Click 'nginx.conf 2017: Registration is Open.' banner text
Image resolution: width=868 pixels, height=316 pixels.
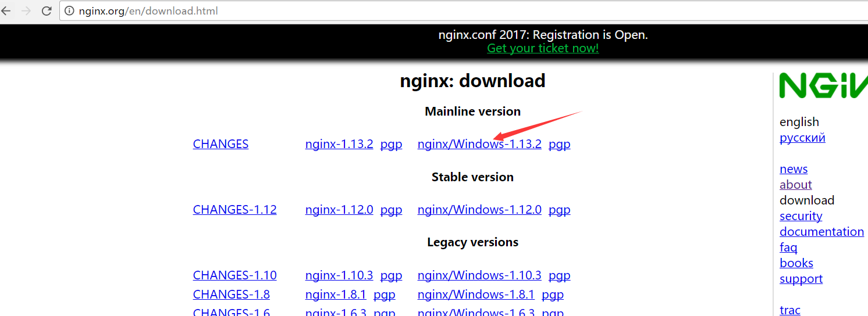pos(543,35)
